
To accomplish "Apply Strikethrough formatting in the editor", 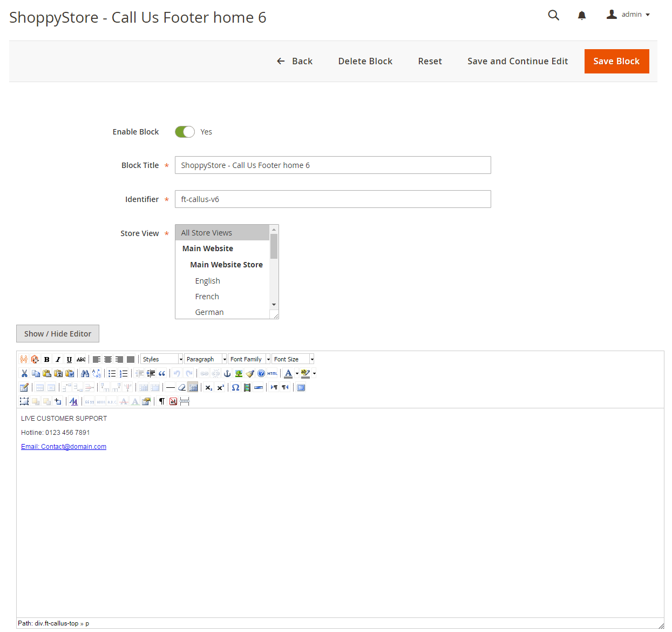I will [x=81, y=359].
